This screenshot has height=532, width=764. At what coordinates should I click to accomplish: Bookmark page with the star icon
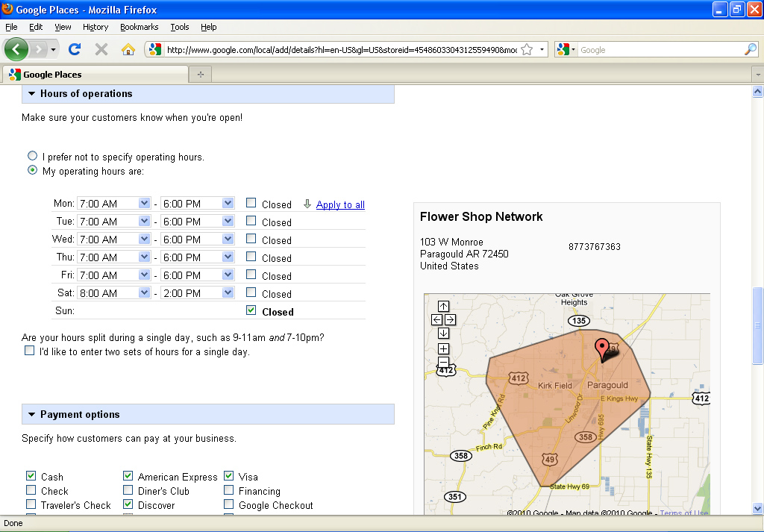[527, 50]
